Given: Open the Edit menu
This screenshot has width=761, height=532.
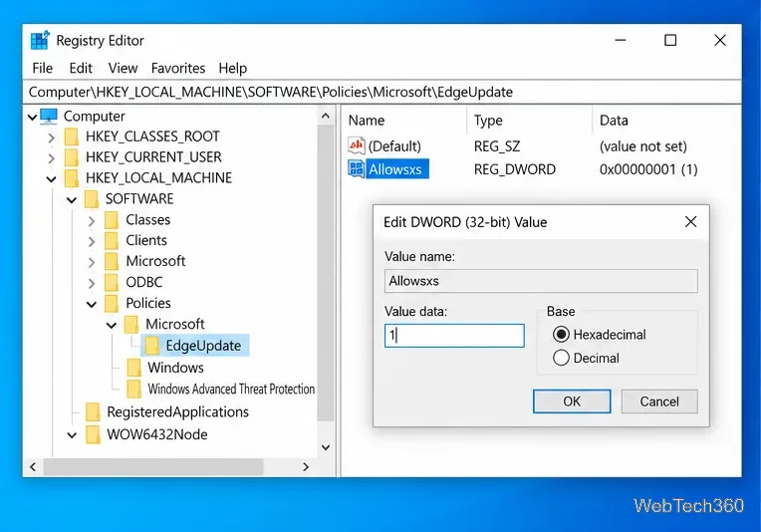Looking at the screenshot, I should click(81, 68).
